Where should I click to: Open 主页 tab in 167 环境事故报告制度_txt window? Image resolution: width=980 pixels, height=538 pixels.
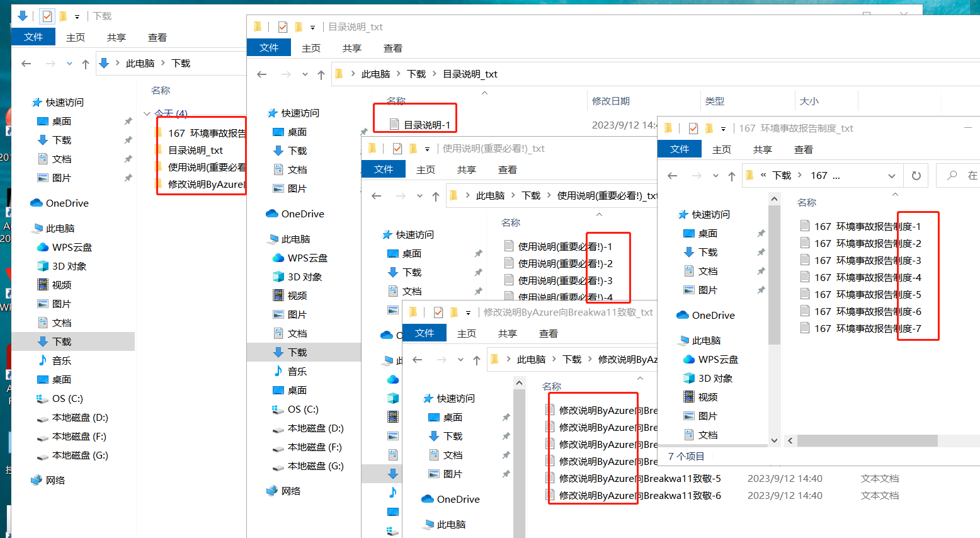pos(722,149)
